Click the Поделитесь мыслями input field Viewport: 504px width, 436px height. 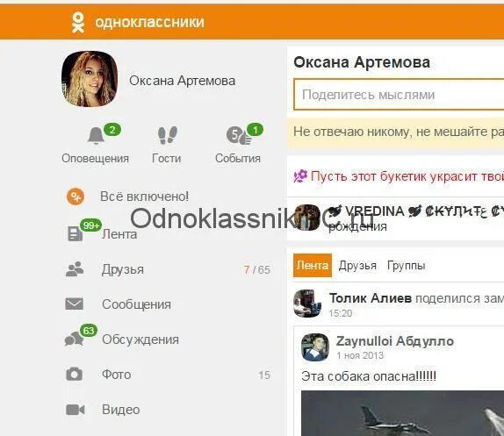tap(399, 95)
